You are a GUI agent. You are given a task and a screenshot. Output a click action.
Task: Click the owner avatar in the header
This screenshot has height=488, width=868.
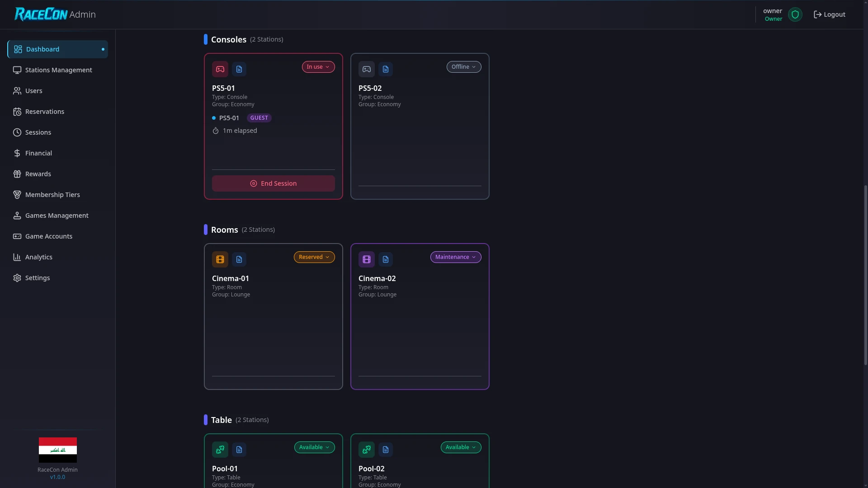click(x=795, y=14)
